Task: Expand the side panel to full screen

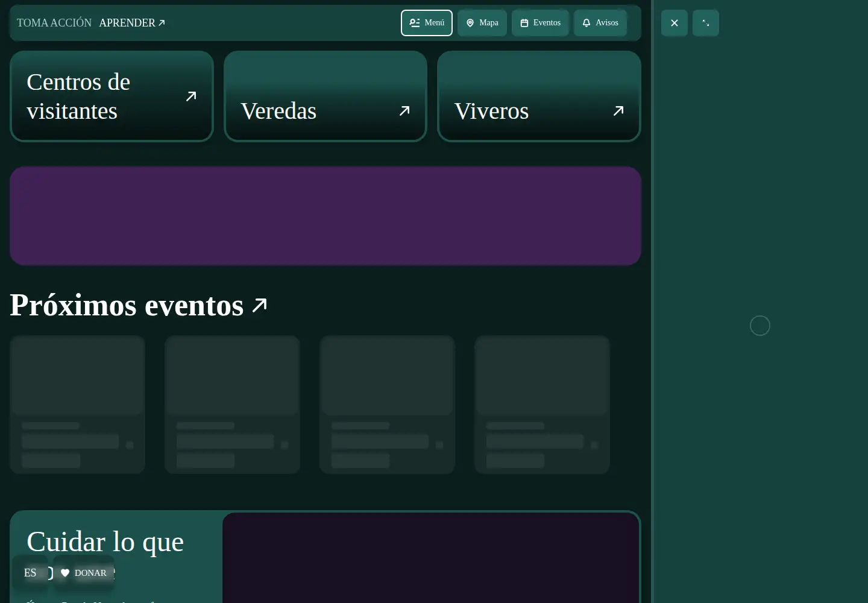Action: click(x=706, y=23)
